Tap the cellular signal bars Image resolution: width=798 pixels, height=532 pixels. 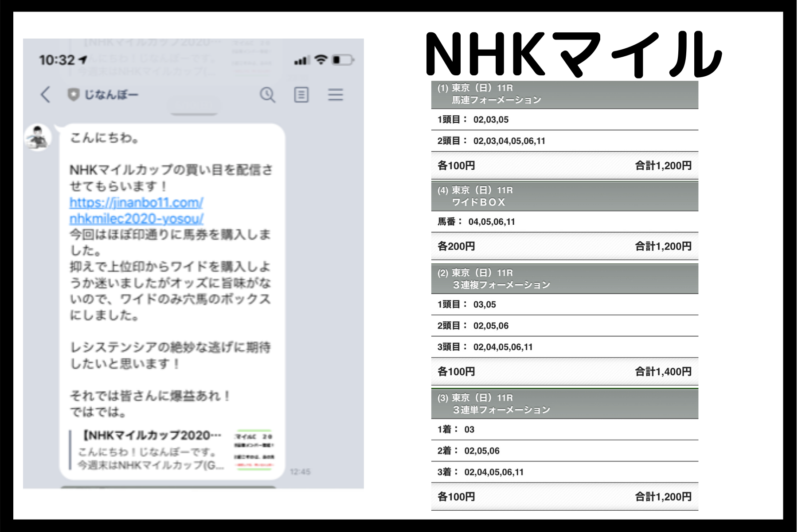pos(302,60)
